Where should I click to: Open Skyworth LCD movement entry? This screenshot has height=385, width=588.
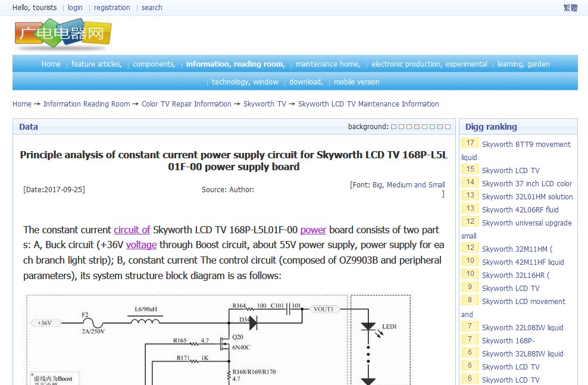(524, 302)
